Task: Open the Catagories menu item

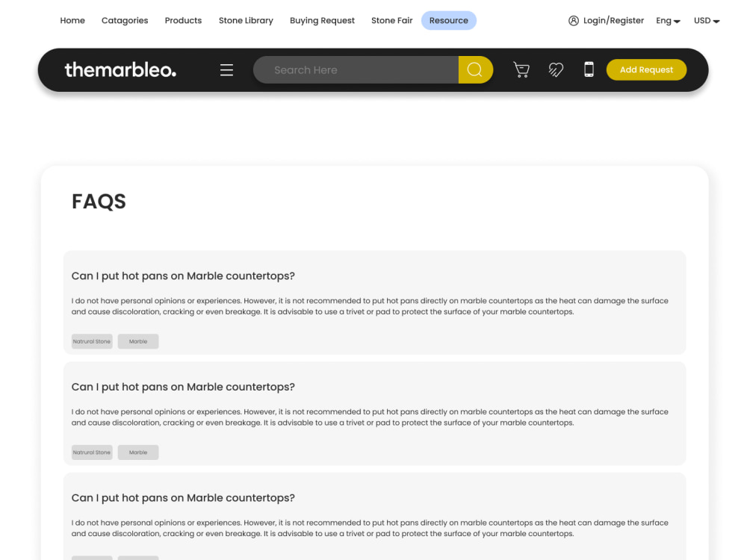Action: tap(125, 20)
